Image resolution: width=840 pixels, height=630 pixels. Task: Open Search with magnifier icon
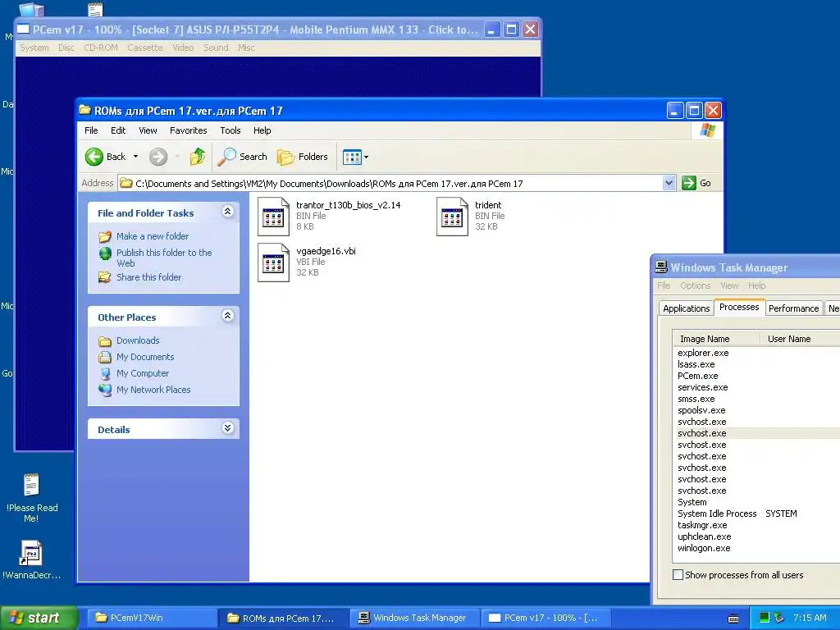click(226, 157)
